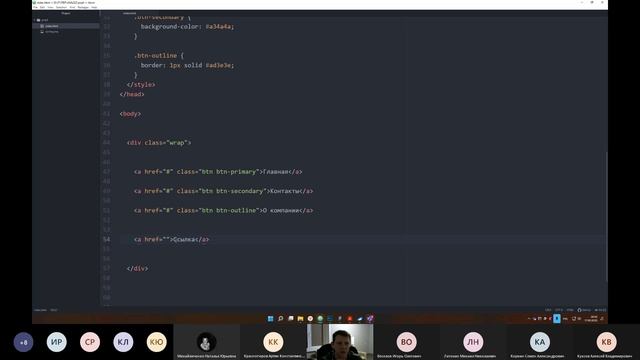Open the Help menu
This screenshot has width=640, height=360.
tap(94, 7)
